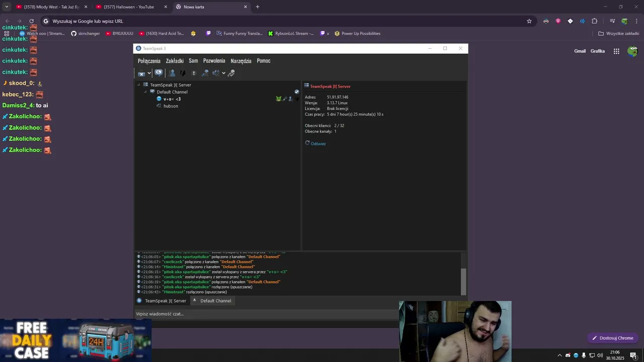Bookmark this page with star icon

coord(529,21)
